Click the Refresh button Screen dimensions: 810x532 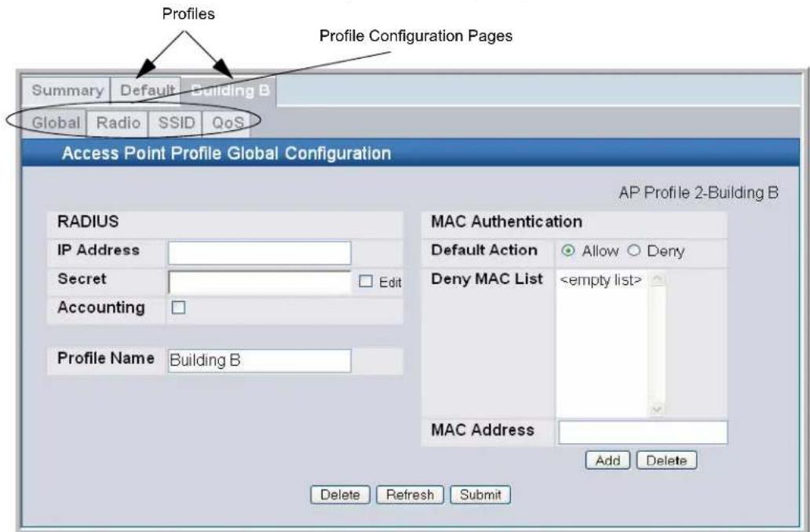pos(410,494)
